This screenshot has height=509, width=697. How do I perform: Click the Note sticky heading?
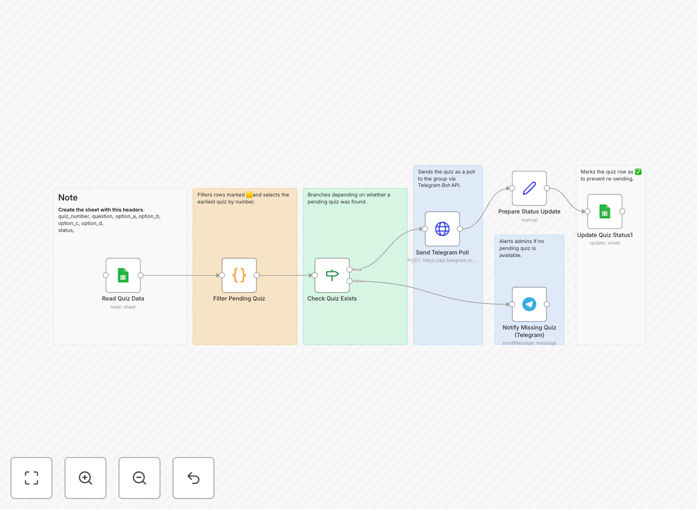[68, 197]
